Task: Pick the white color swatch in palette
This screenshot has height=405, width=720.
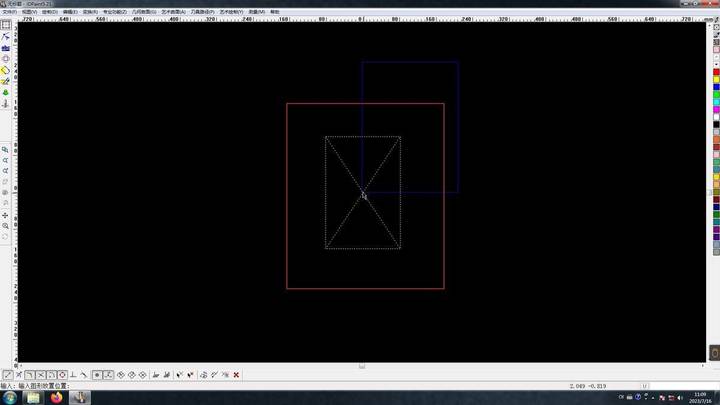Action: pyautogui.click(x=716, y=117)
